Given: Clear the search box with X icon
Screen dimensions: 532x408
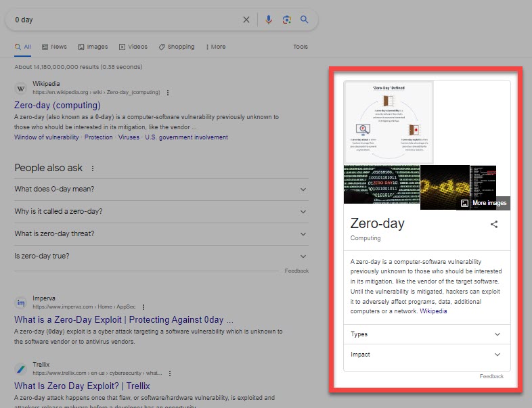Looking at the screenshot, I should click(246, 20).
